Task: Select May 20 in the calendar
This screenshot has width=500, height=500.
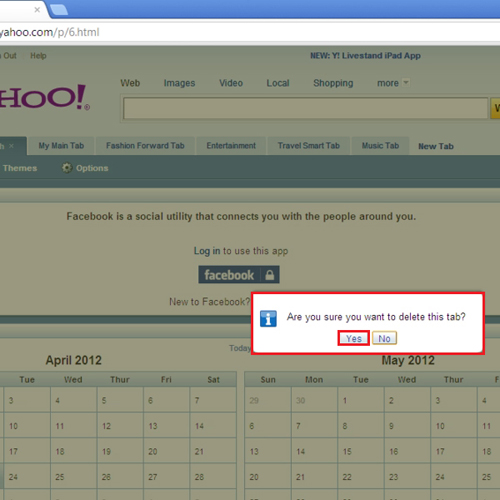Action: 268,476
